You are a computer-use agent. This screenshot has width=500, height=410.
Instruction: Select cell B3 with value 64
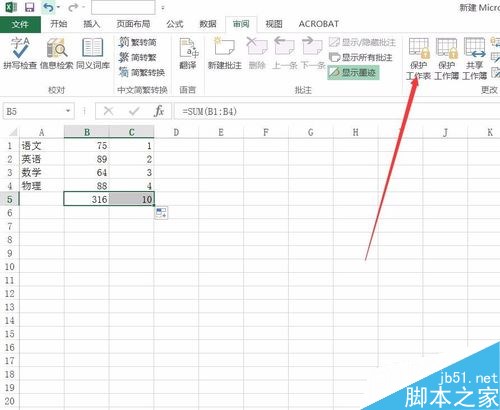click(87, 172)
